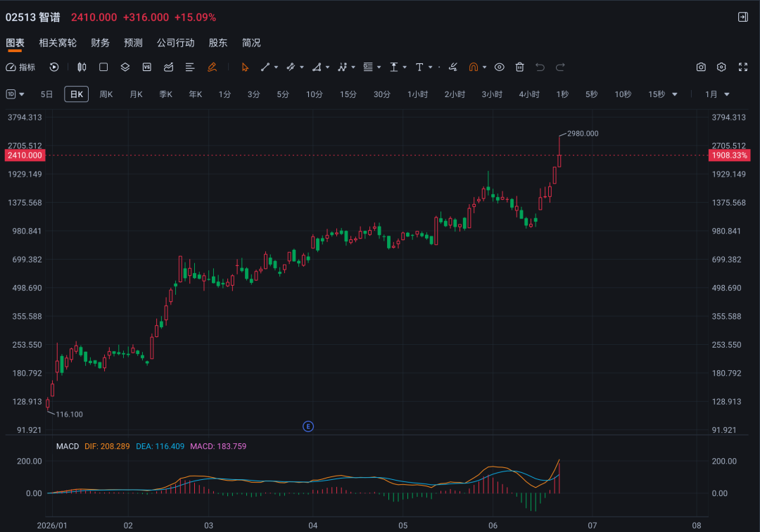Select the 15分 interval

coord(348,94)
